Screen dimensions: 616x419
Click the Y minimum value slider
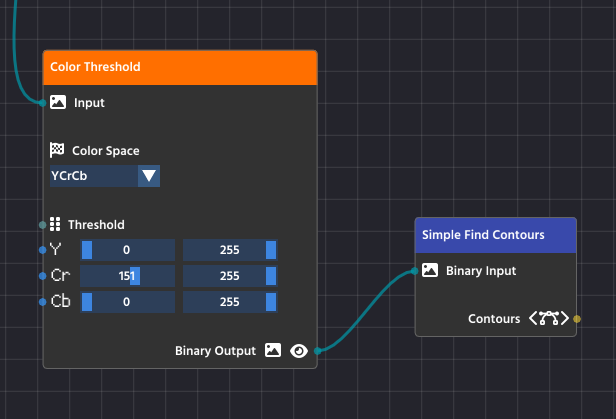127,250
